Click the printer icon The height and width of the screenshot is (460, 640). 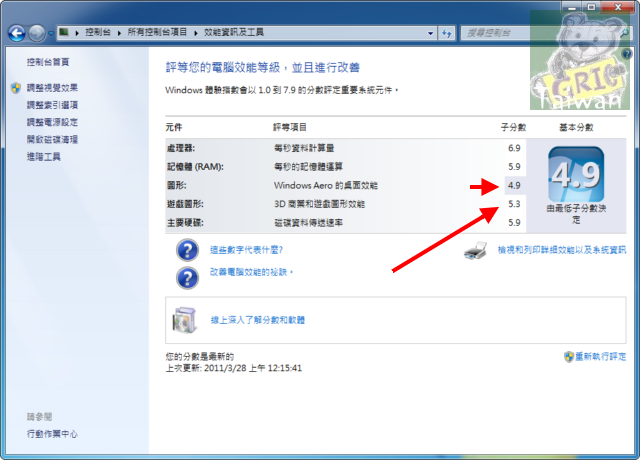[x=476, y=250]
